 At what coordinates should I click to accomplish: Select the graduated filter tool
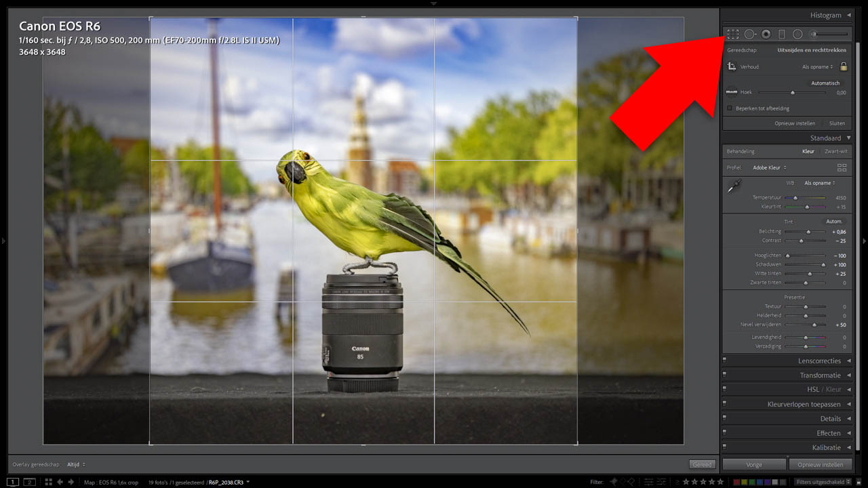point(782,34)
